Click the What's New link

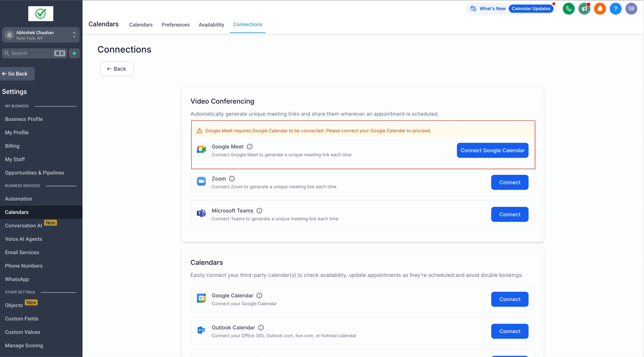(492, 9)
